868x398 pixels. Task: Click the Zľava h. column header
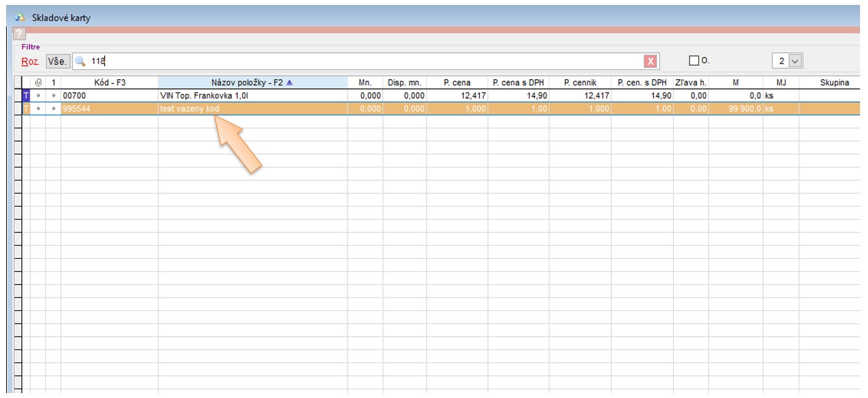[690, 83]
